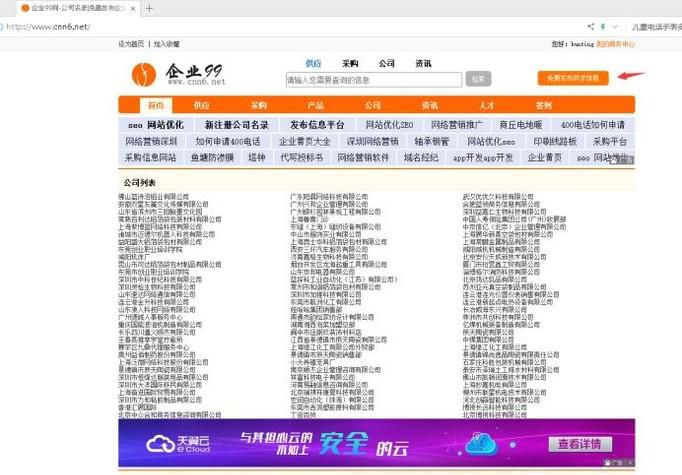The height and width of the screenshot is (475, 682).
Task: Select 资讯 search category tab
Action: [423, 64]
